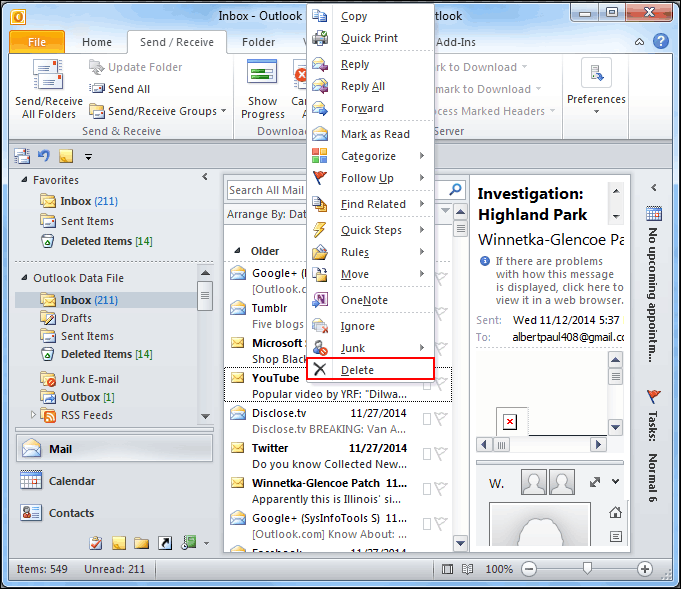Expand the To-Do bar chevron
The image size is (681, 589).
coord(654,188)
